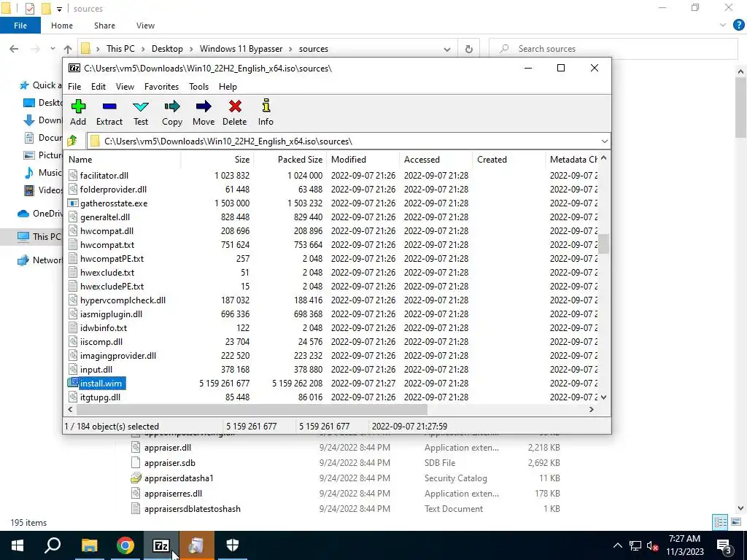Screen dimensions: 747x560
Task: Open the Favorites menu
Action: 161,87
